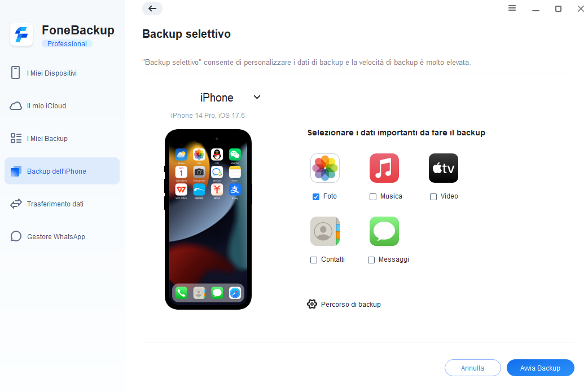This screenshot has width=588, height=392.
Task: Click the Photos app icon
Action: 325,168
